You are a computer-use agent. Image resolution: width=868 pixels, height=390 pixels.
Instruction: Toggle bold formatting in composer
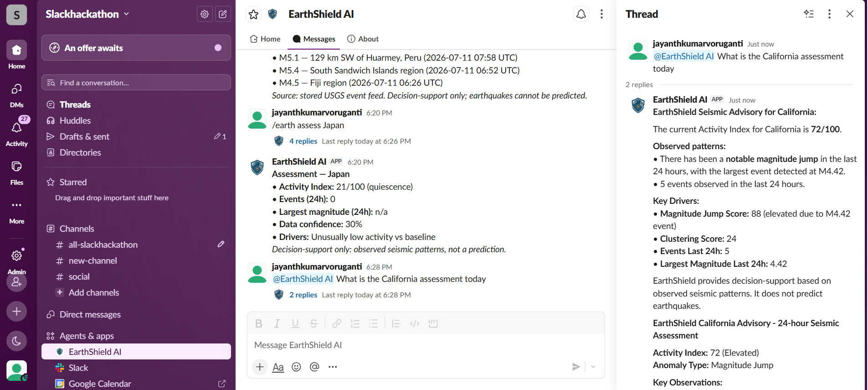259,323
